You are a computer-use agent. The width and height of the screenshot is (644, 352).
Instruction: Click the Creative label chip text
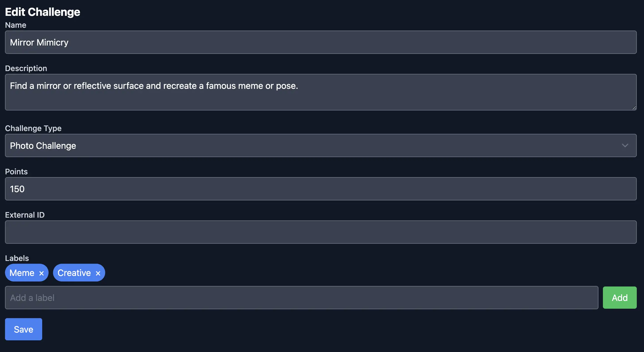(74, 273)
